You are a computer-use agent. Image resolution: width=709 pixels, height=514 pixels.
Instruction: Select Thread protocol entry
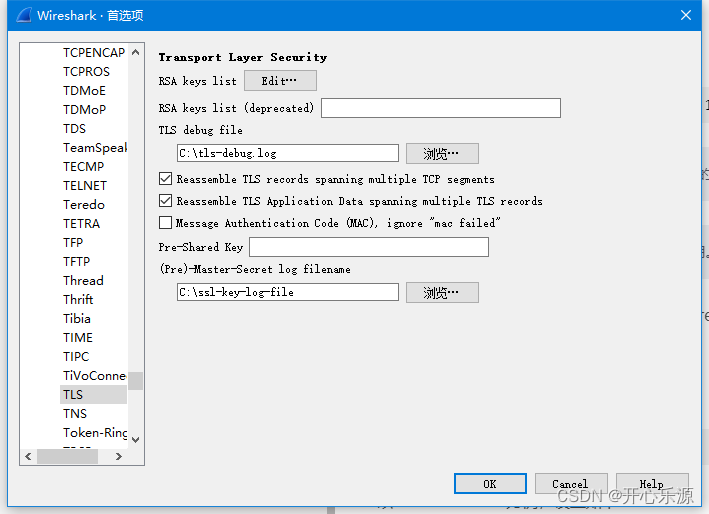click(x=84, y=281)
